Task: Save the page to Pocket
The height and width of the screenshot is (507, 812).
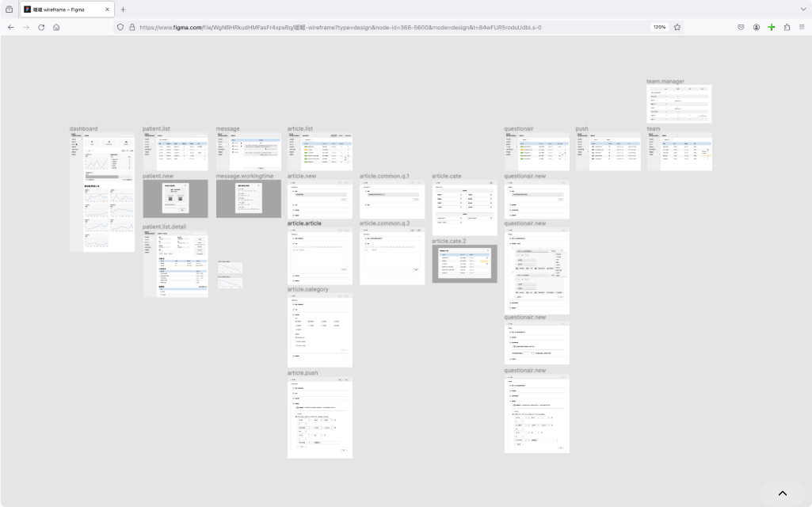Action: [x=741, y=27]
